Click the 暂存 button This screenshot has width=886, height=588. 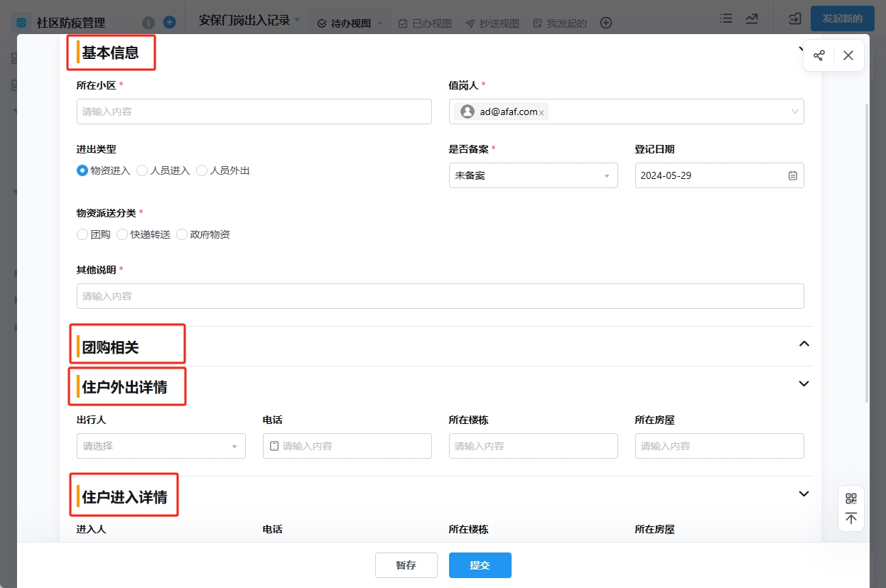point(406,565)
